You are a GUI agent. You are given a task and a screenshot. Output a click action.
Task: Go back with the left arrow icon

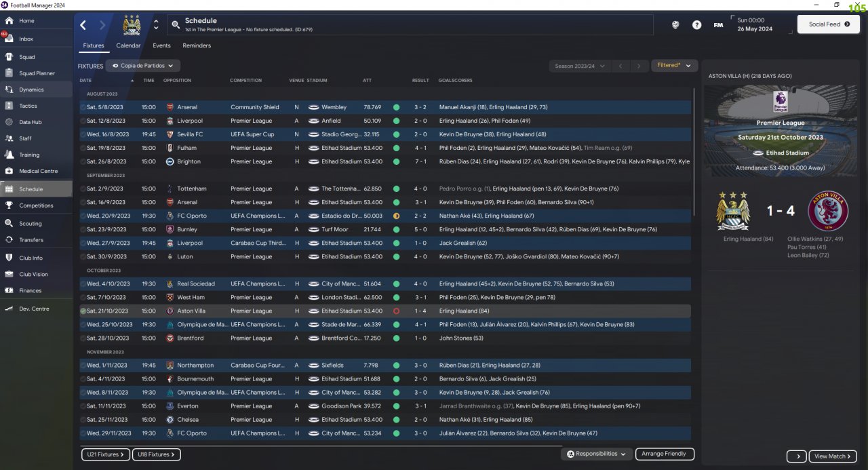click(83, 25)
